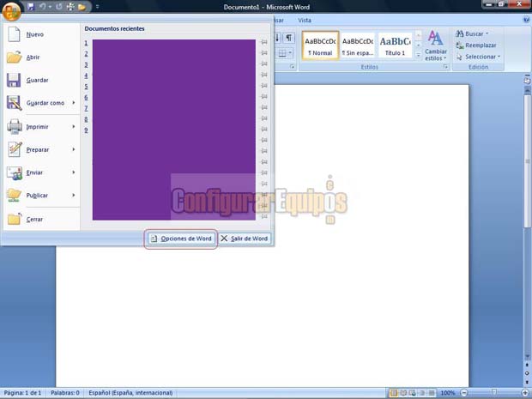
Task: Click the round Office button
Action: (x=11, y=11)
